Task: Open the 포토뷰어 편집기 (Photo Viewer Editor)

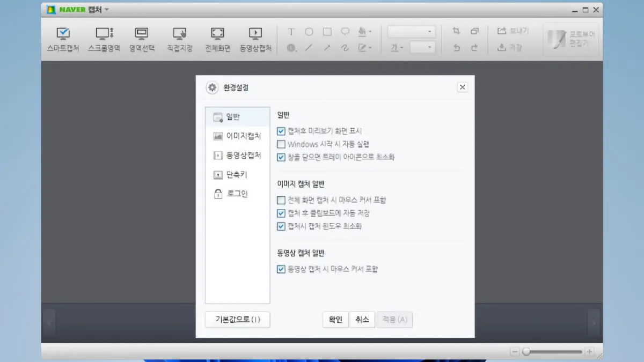Action: pyautogui.click(x=570, y=39)
